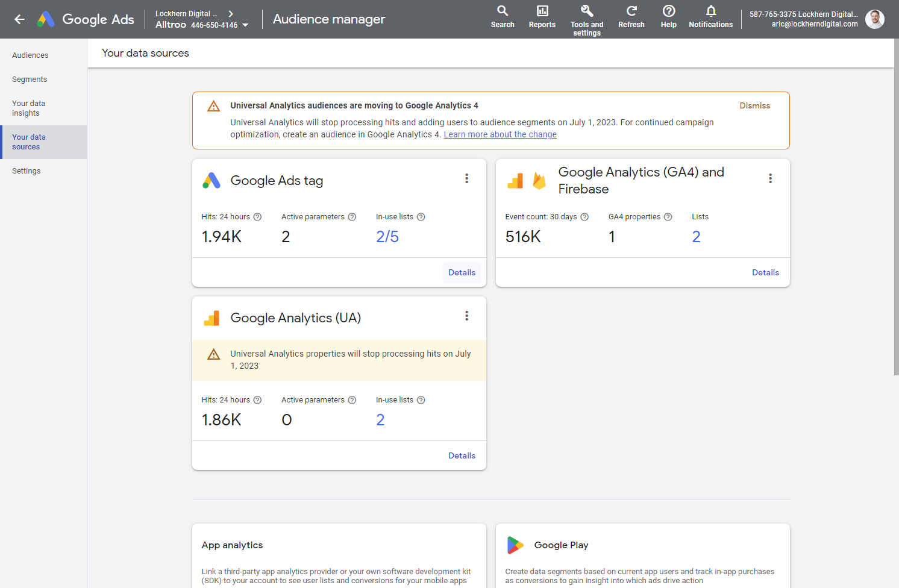
Task: Click the Google Play heading
Action: 562,545
